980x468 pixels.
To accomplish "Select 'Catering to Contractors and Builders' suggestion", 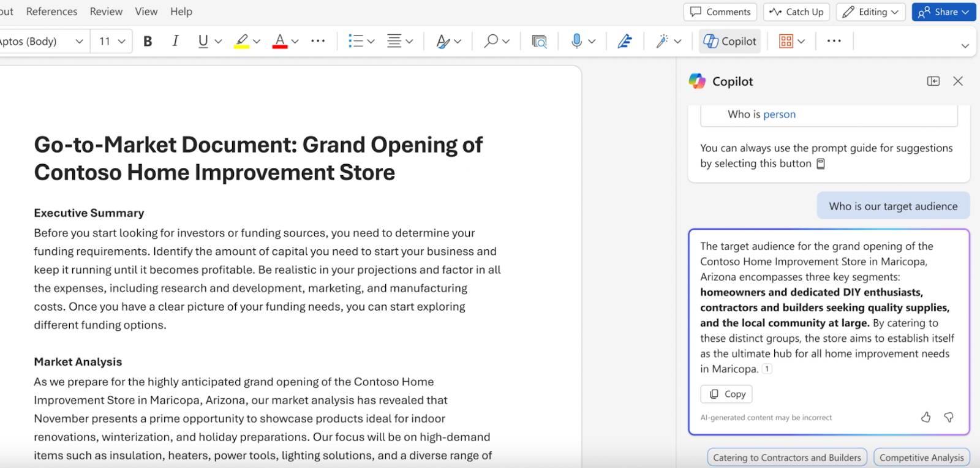I will (787, 458).
